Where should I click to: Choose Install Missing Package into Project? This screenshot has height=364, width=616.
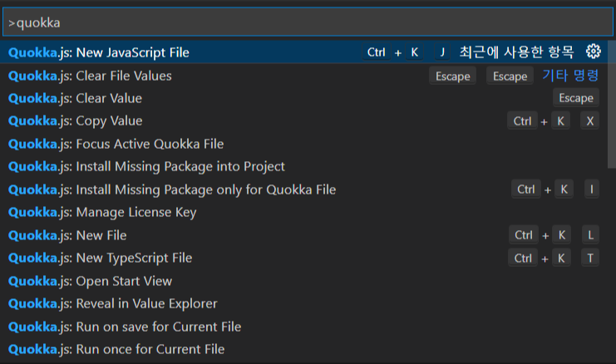pyautogui.click(x=303, y=166)
